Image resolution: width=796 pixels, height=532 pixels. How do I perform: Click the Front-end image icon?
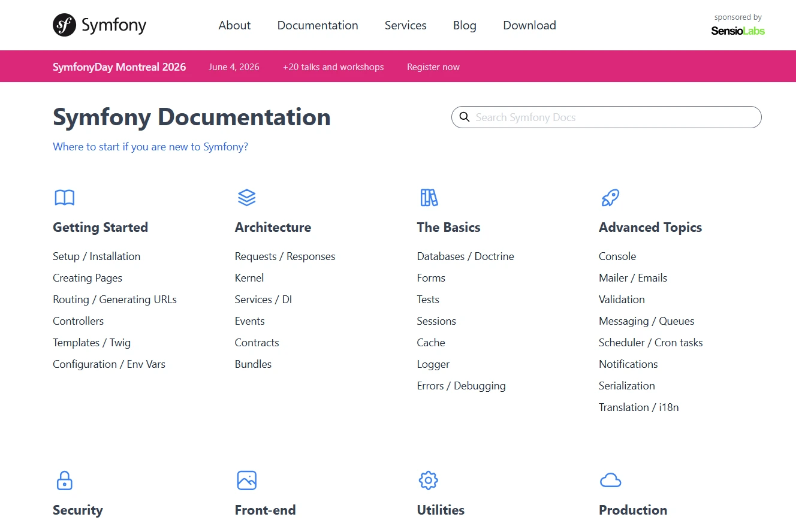246,480
